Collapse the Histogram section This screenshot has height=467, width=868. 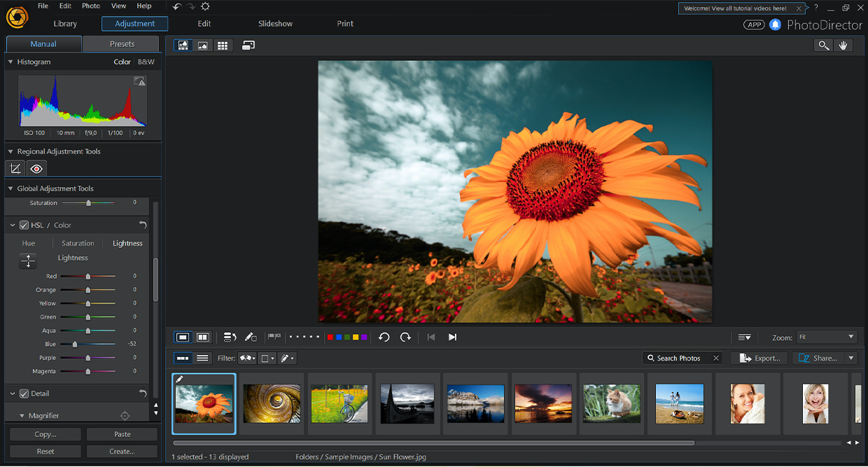(x=10, y=62)
